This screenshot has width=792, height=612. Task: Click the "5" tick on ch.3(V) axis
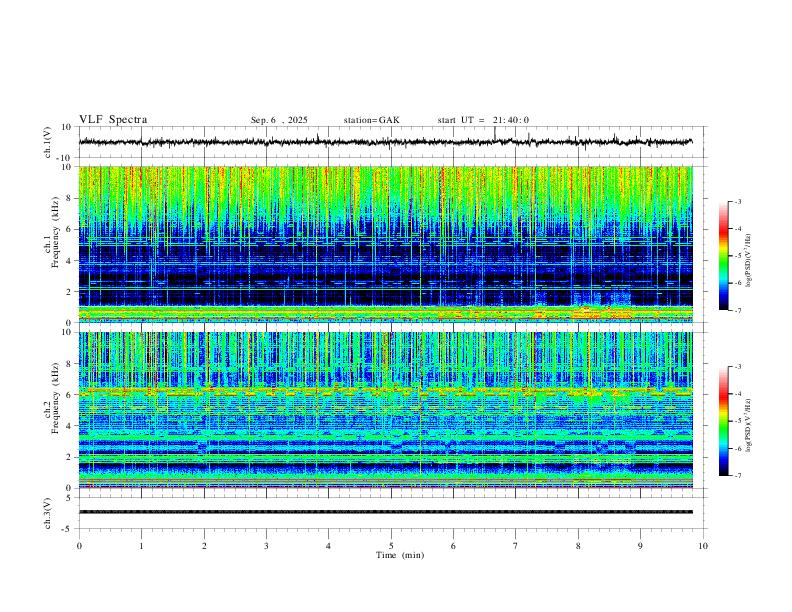pyautogui.click(x=70, y=497)
